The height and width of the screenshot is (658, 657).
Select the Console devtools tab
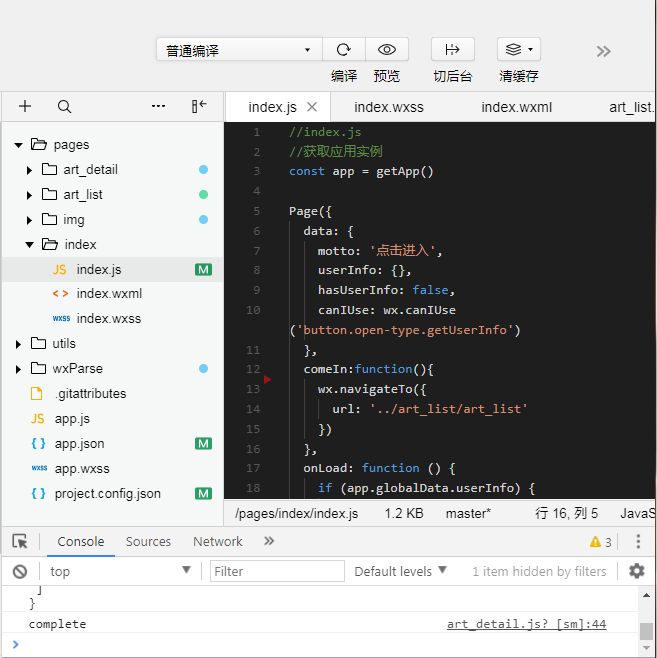tap(81, 541)
